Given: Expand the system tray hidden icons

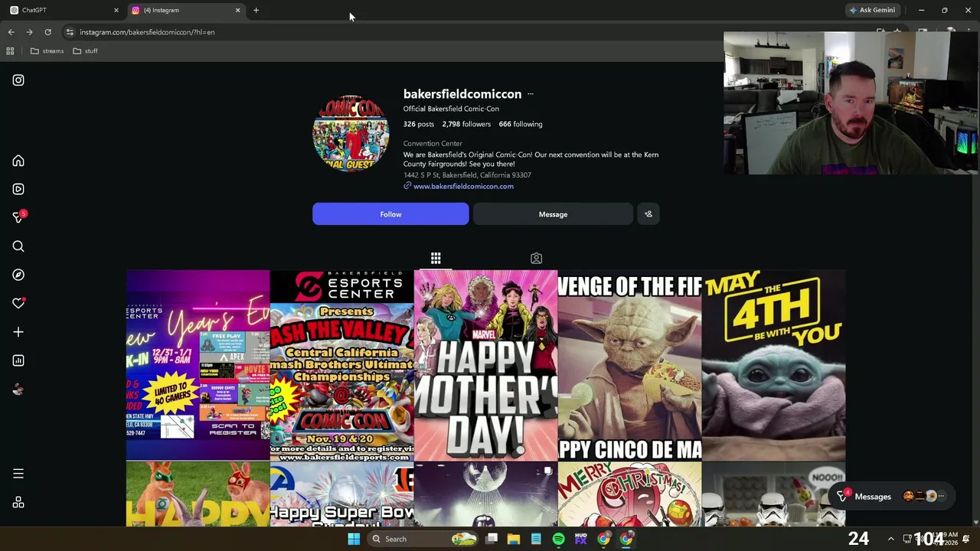Looking at the screenshot, I should (x=890, y=539).
